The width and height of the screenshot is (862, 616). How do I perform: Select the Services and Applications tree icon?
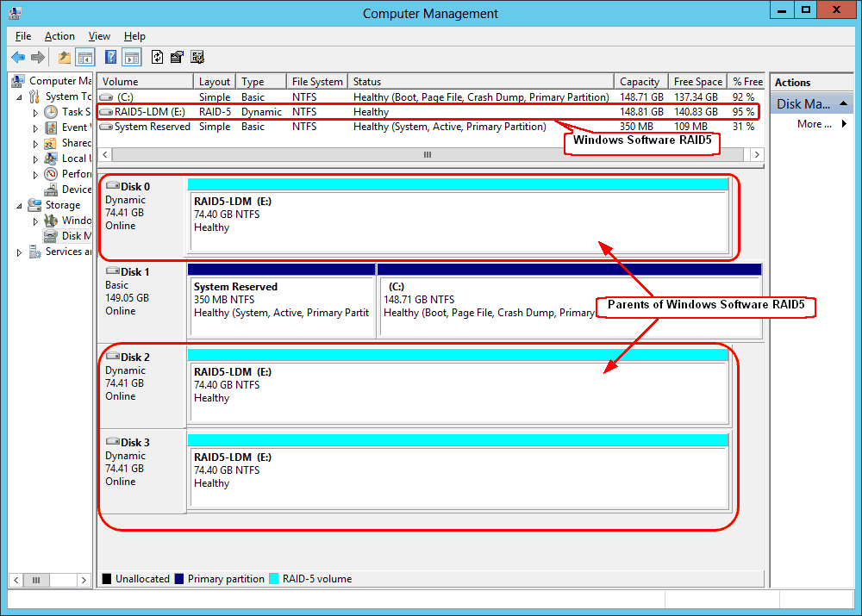click(34, 252)
